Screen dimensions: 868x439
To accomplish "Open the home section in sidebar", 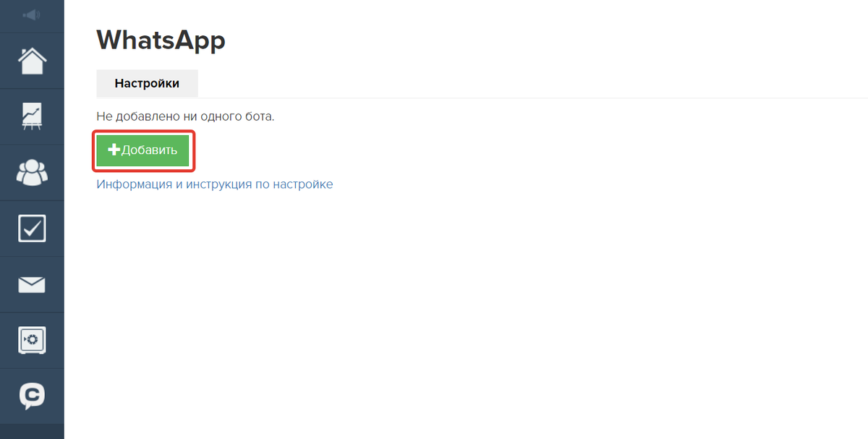I will point(32,61).
